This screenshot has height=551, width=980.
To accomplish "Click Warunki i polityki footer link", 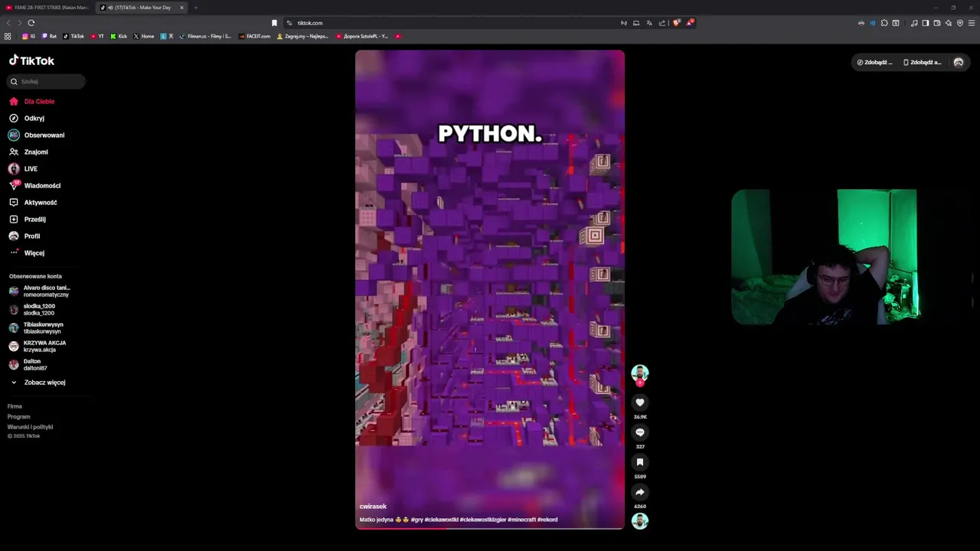I will click(30, 427).
